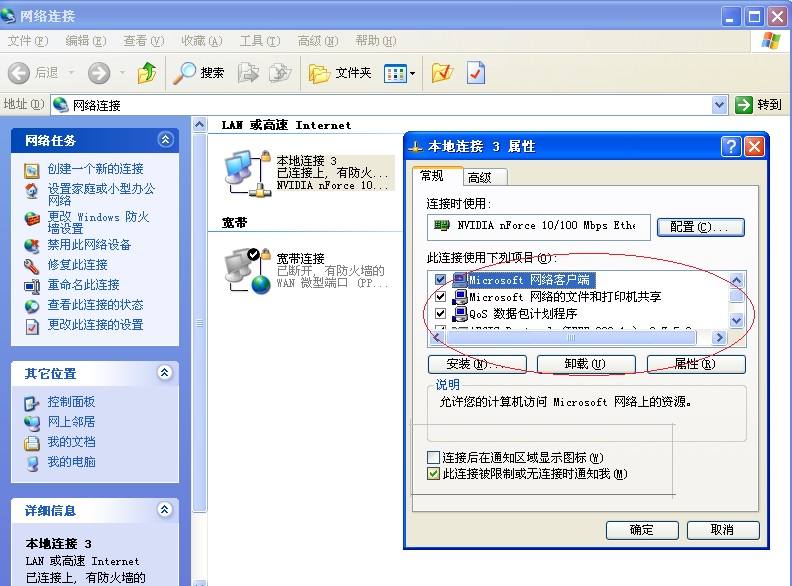Click the Forward arrow icon

pyautogui.click(x=98, y=73)
